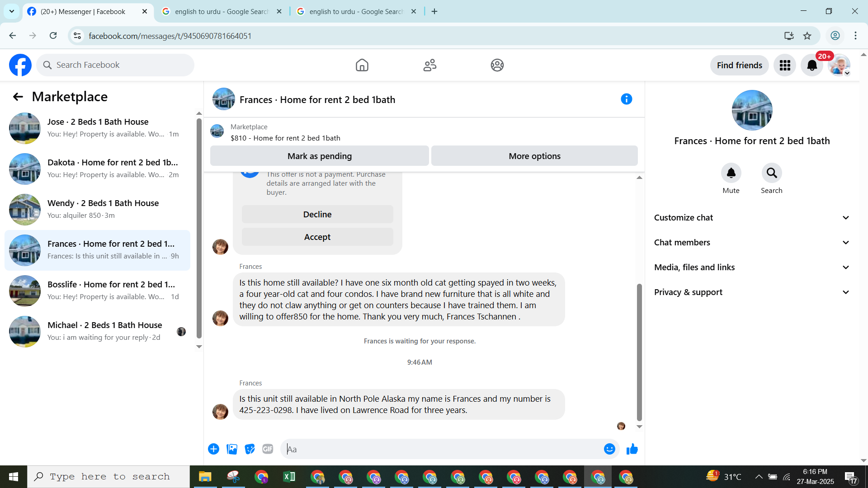Click the Find friends button
This screenshot has width=868, height=488.
[x=740, y=66]
